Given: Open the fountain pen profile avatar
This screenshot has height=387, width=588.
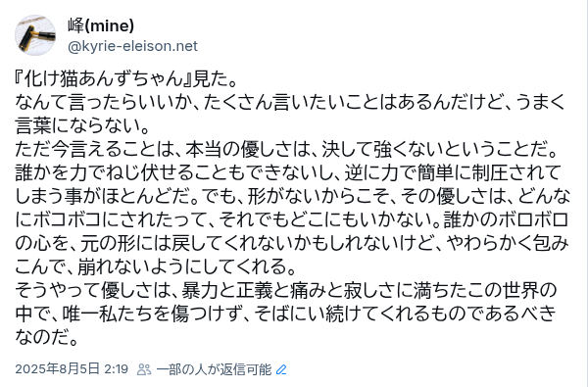Looking at the screenshot, I should pyautogui.click(x=35, y=35).
